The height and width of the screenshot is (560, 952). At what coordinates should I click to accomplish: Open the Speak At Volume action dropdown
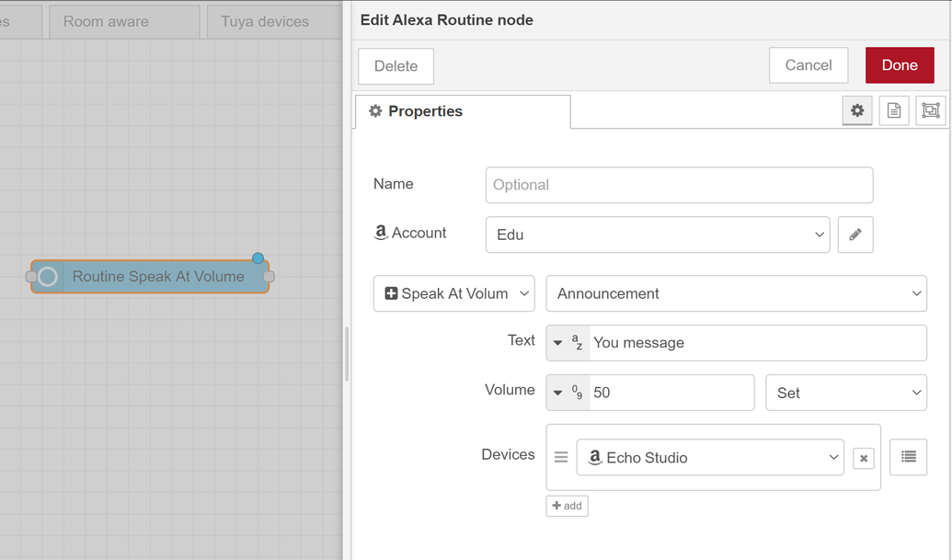pyautogui.click(x=453, y=292)
